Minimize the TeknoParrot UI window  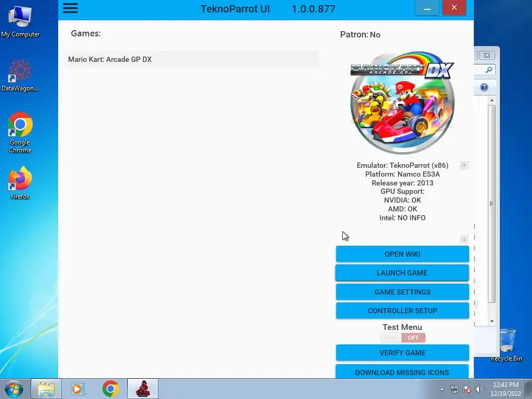(x=427, y=7)
